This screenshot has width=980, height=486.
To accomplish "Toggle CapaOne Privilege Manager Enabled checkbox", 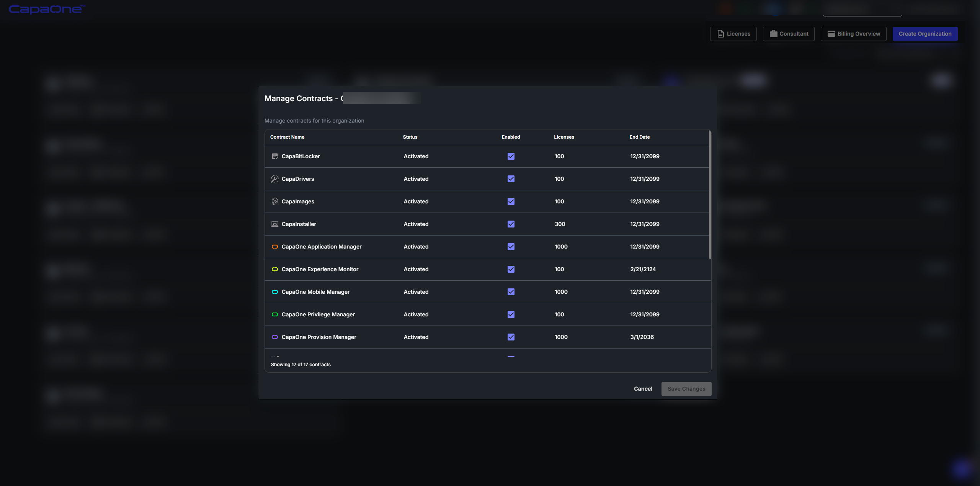I will click(511, 314).
